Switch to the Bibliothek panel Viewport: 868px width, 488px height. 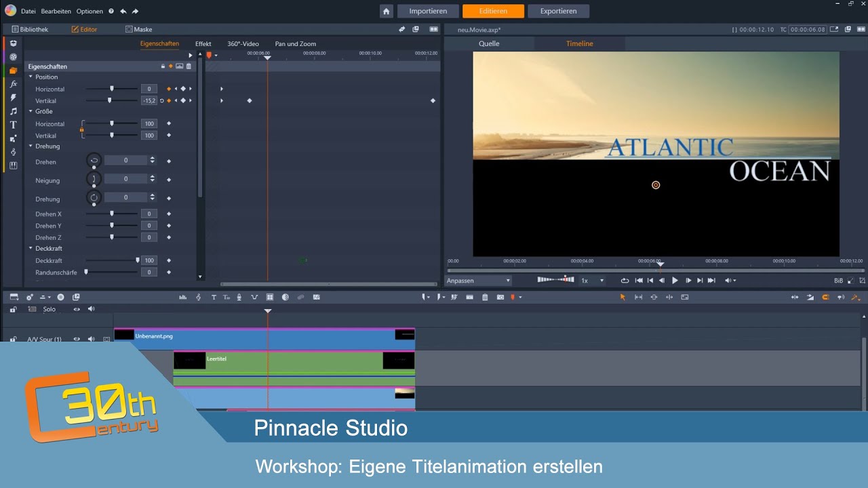pos(29,29)
